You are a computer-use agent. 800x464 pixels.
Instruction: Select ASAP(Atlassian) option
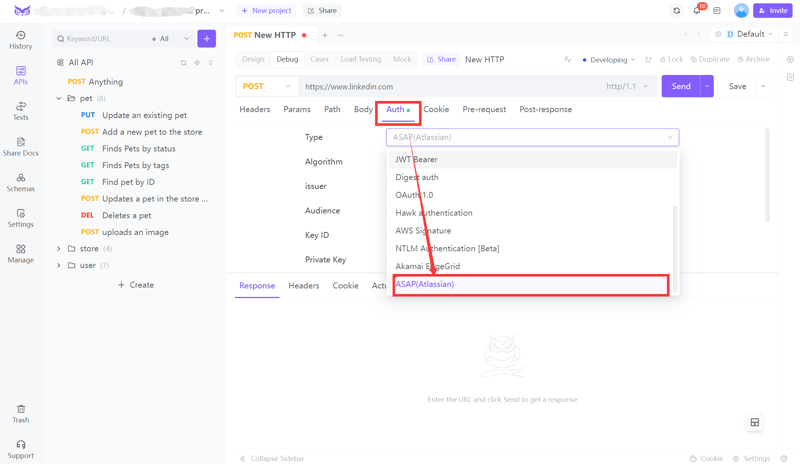(x=531, y=284)
